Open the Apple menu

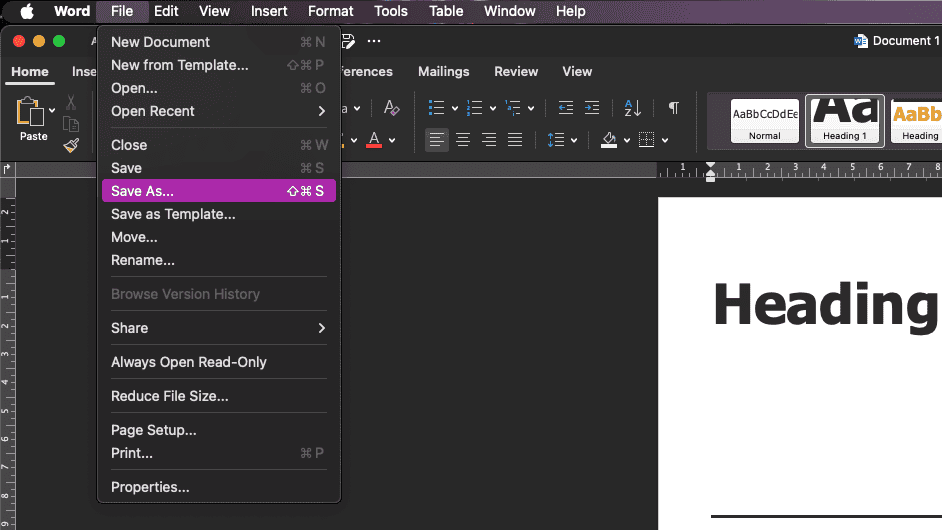point(27,11)
